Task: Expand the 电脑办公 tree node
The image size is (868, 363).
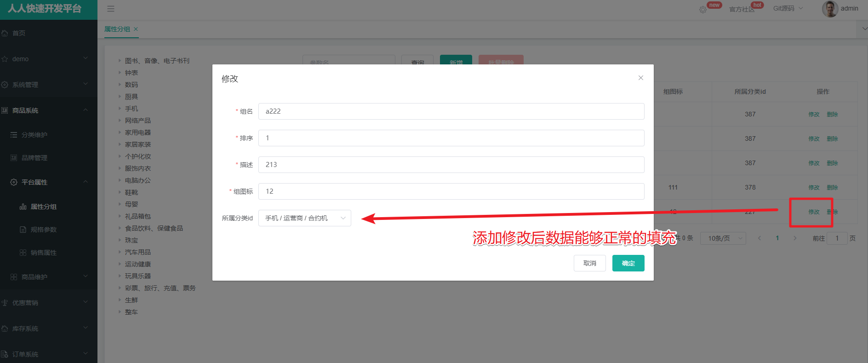Action: click(120, 180)
